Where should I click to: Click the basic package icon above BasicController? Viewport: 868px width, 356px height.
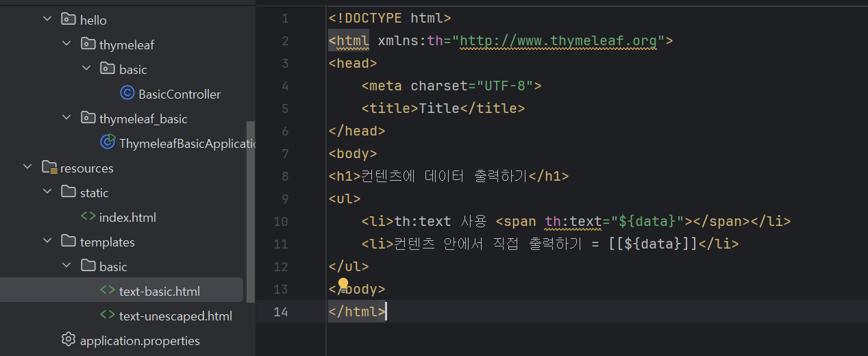[108, 68]
